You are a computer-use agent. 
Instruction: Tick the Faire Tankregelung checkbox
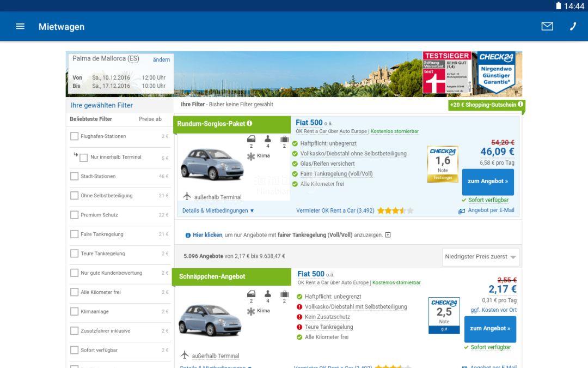(74, 234)
